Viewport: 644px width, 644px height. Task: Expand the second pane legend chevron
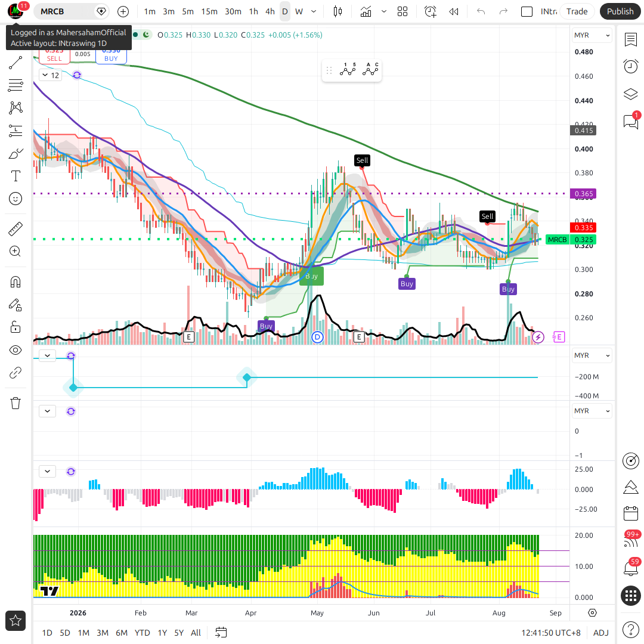tap(48, 355)
